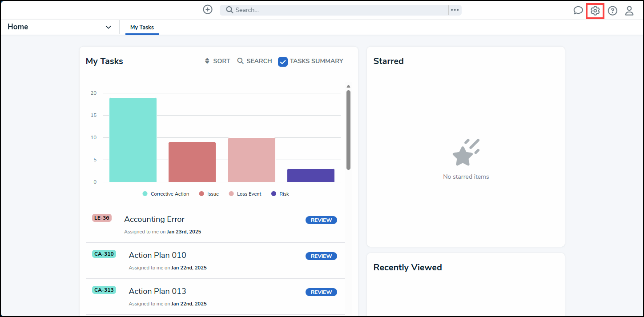Click the SORT arrows icon
This screenshot has width=644, height=317.
[207, 61]
